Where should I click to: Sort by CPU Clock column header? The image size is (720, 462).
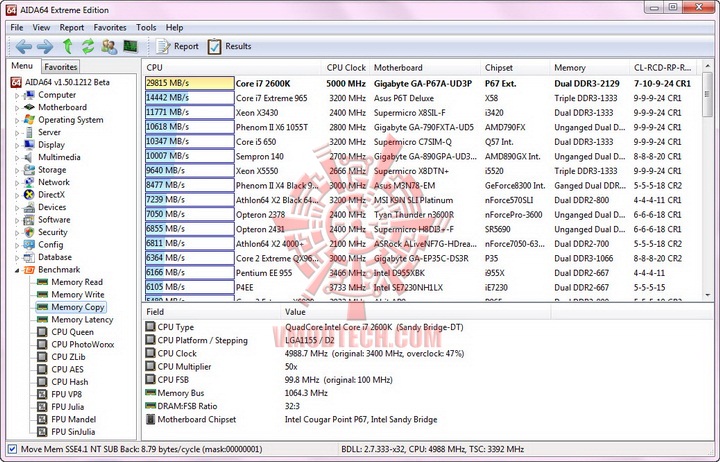click(x=346, y=68)
